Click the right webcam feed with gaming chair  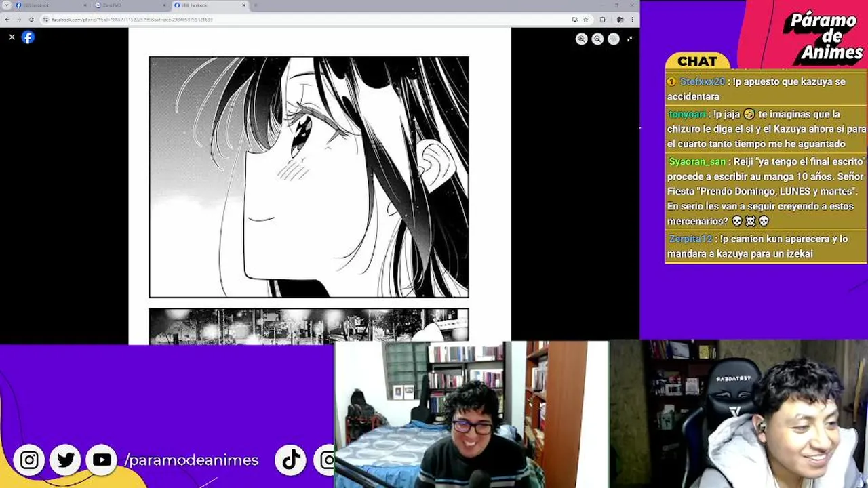click(738, 414)
